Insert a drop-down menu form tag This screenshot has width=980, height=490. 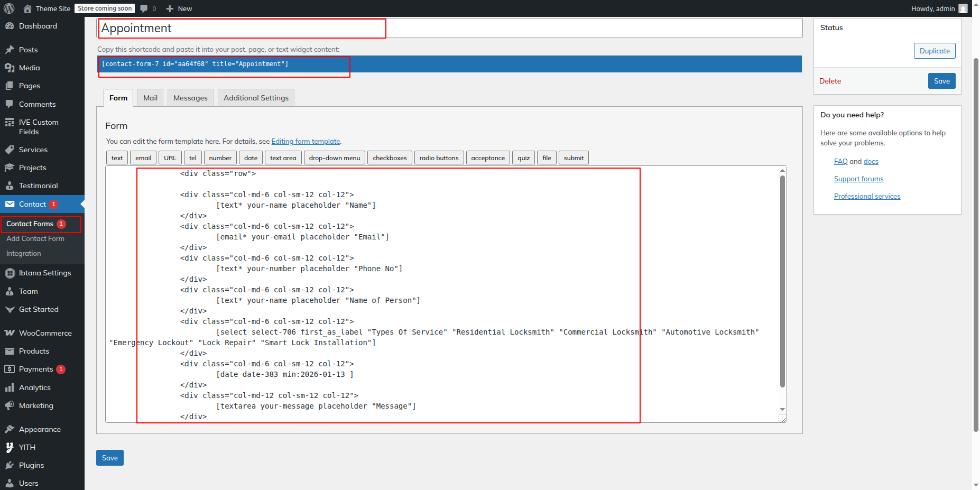tap(334, 158)
